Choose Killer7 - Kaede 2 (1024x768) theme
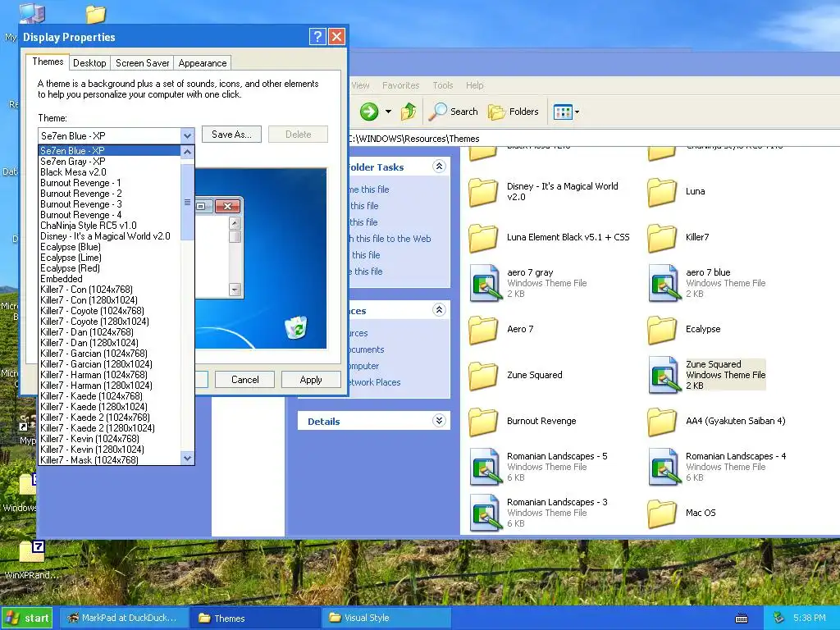 coord(110,418)
